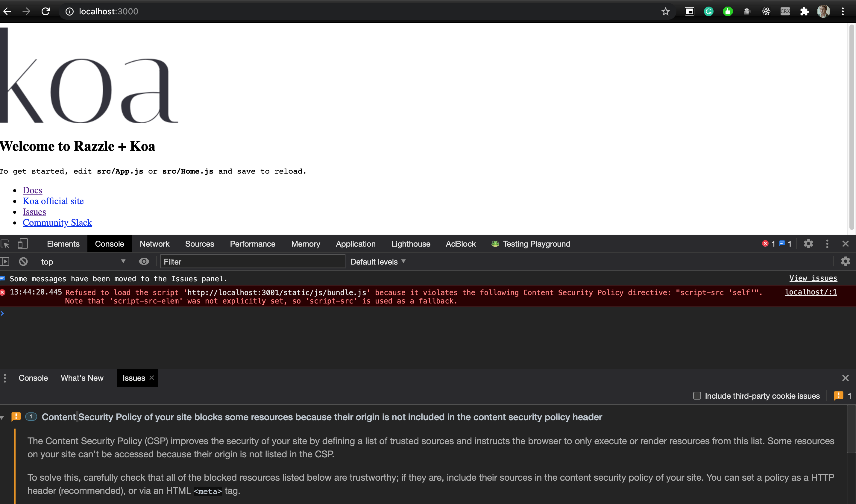Click the page vertical scrollbar
This screenshot has height=504, width=856.
[852, 128]
